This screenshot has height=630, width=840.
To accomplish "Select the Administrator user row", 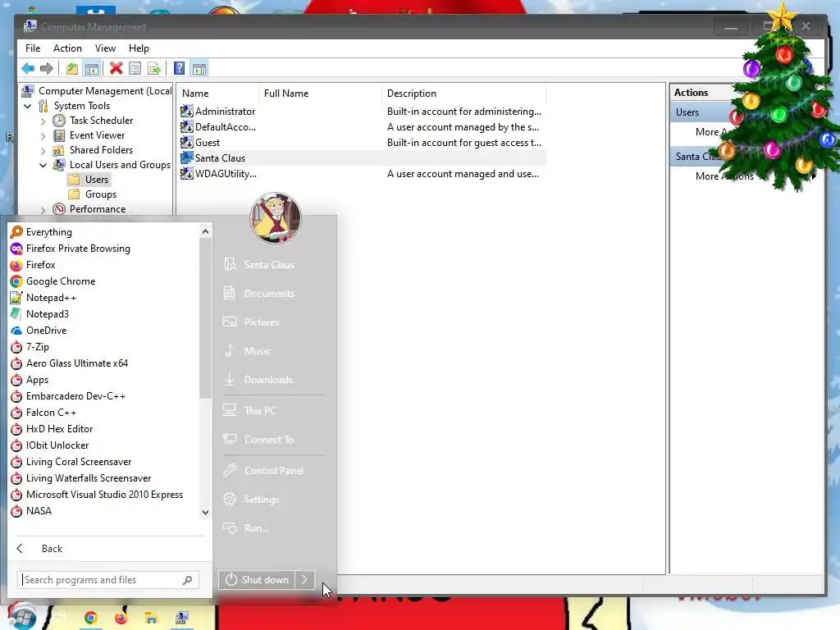I will [362, 112].
